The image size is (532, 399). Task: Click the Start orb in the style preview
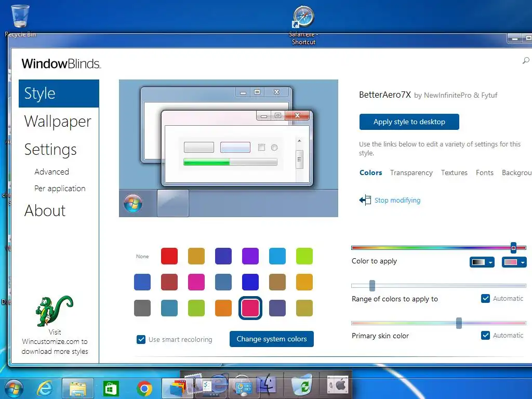pyautogui.click(x=133, y=203)
